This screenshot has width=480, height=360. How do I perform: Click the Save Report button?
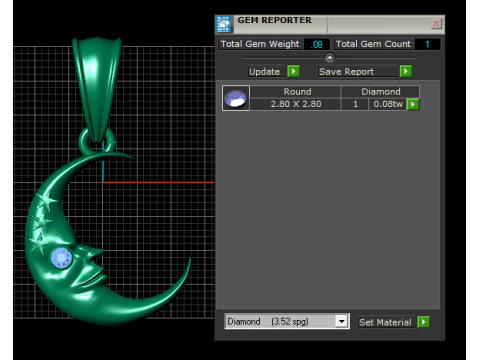pyautogui.click(x=357, y=72)
